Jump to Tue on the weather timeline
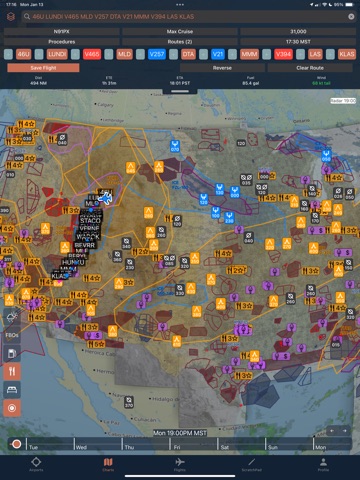 (33, 447)
